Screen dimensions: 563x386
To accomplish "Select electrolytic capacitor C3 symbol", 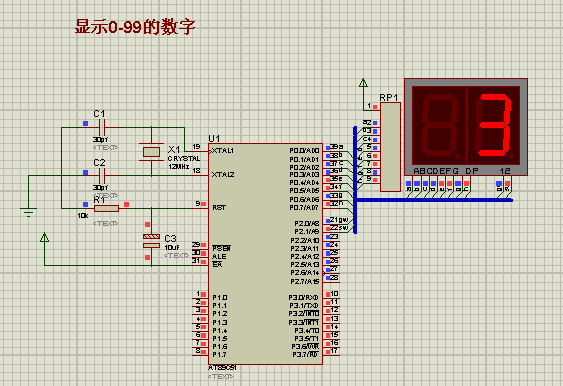I will 151,241.
